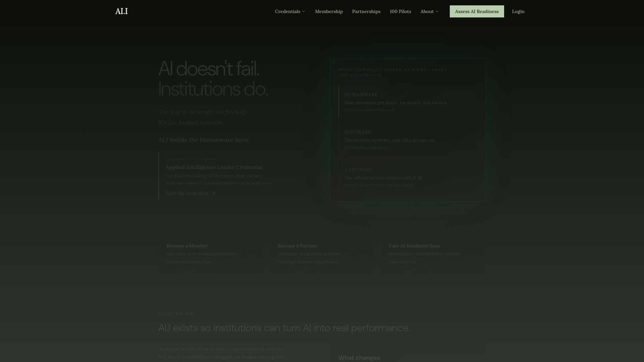Click the arrow next to Earn the credential
This screenshot has height=362, width=644.
214,193
